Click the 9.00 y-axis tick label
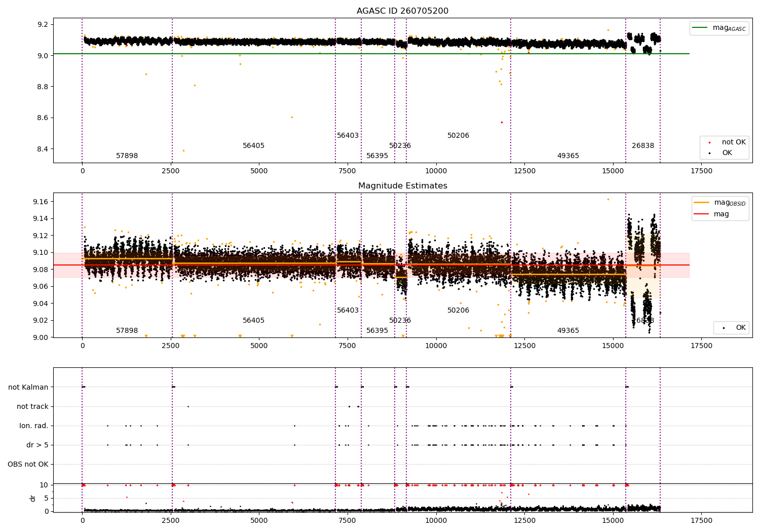 click(x=41, y=337)
